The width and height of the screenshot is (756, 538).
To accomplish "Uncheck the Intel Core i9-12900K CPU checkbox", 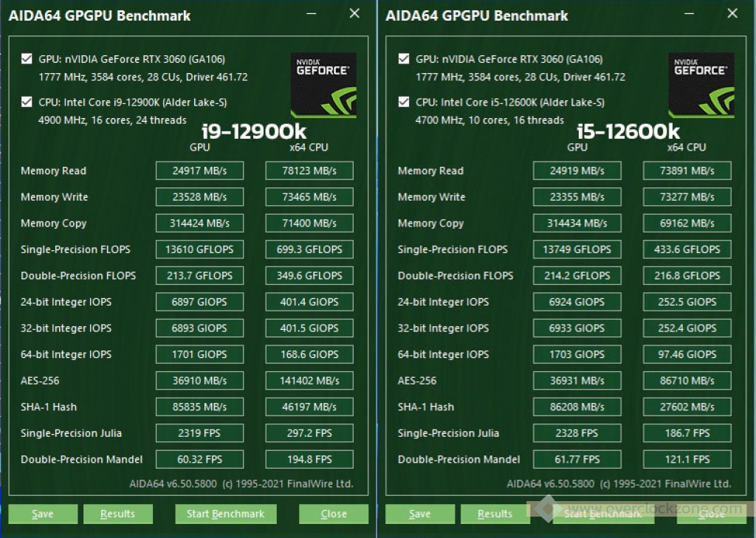I will click(27, 102).
